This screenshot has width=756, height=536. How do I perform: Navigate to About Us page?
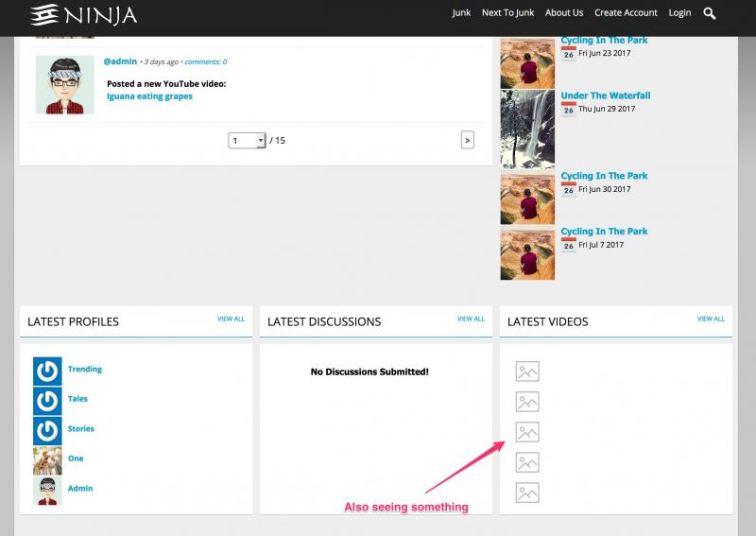(564, 13)
